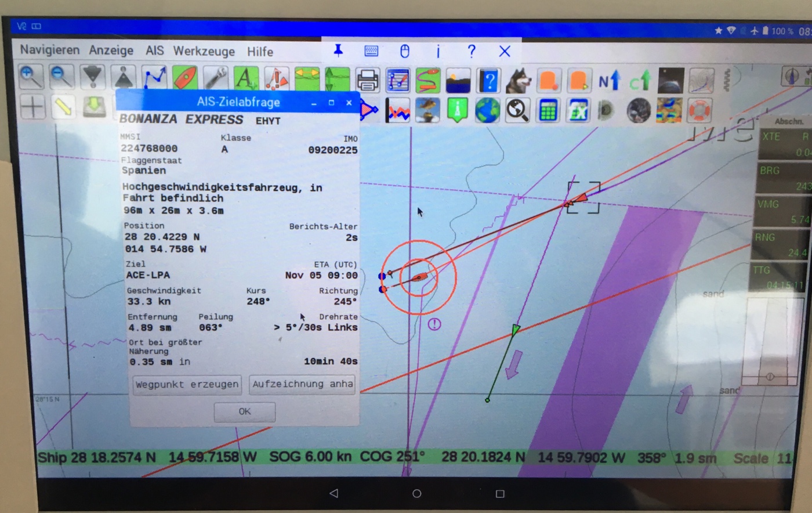Toggle the pin icon in floating bar

pos(338,51)
